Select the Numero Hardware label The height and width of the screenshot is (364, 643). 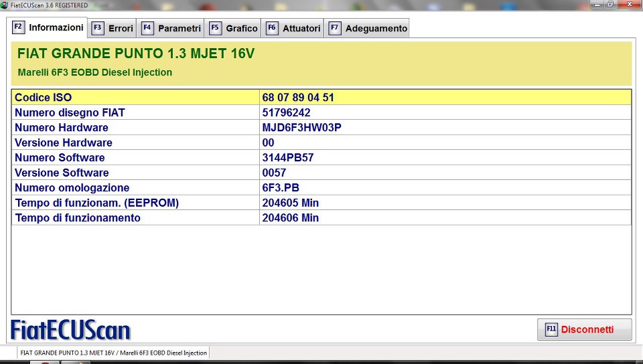62,127
